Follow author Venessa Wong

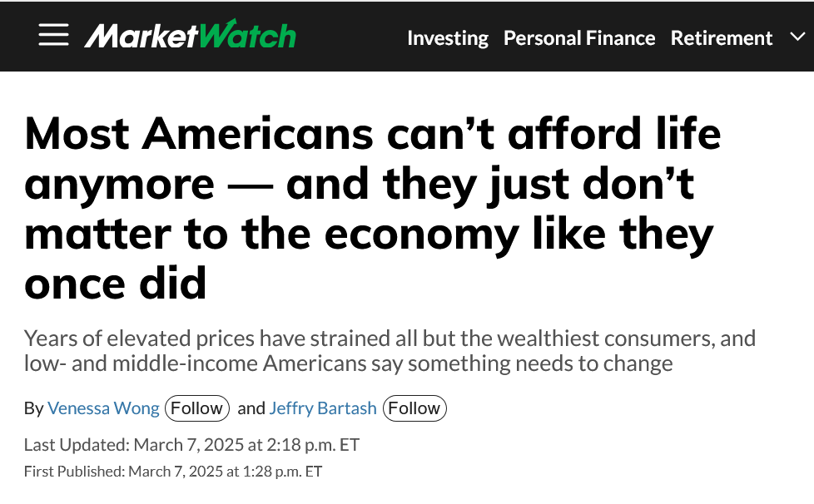point(197,408)
